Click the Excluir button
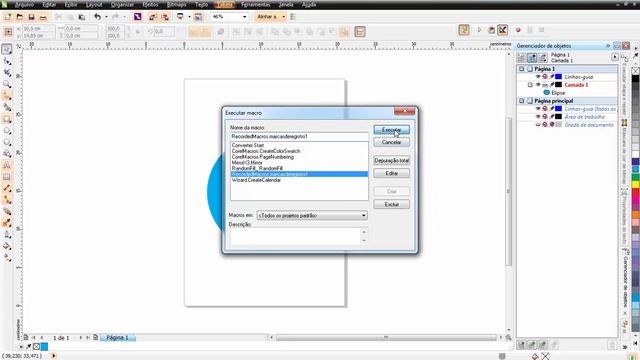The image size is (640, 360). [391, 204]
